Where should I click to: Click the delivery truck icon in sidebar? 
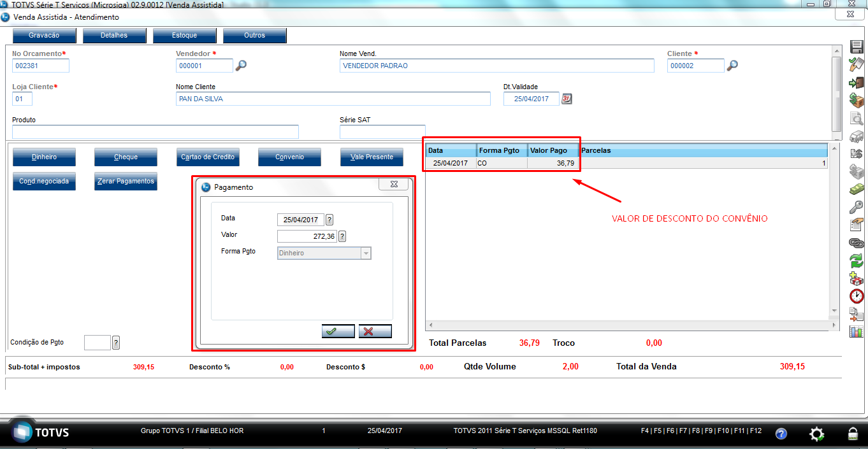tap(857, 136)
